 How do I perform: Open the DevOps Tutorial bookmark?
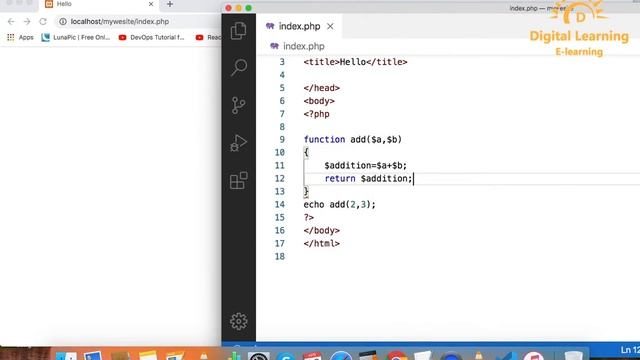151,38
